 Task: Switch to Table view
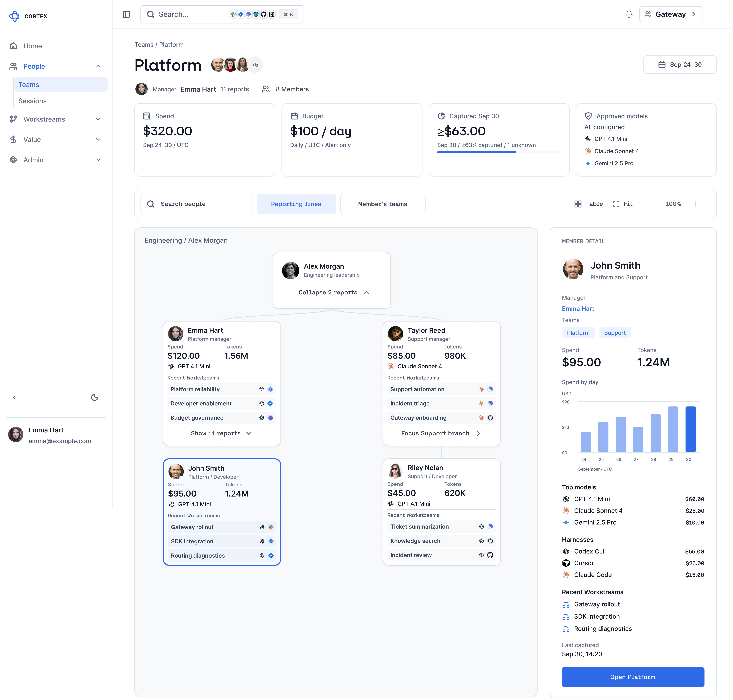pos(588,204)
